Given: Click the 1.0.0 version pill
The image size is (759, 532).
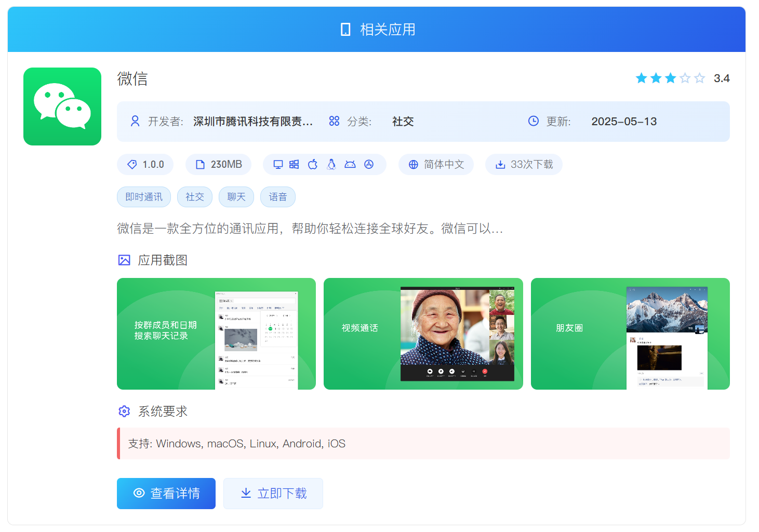Looking at the screenshot, I should coord(145,164).
